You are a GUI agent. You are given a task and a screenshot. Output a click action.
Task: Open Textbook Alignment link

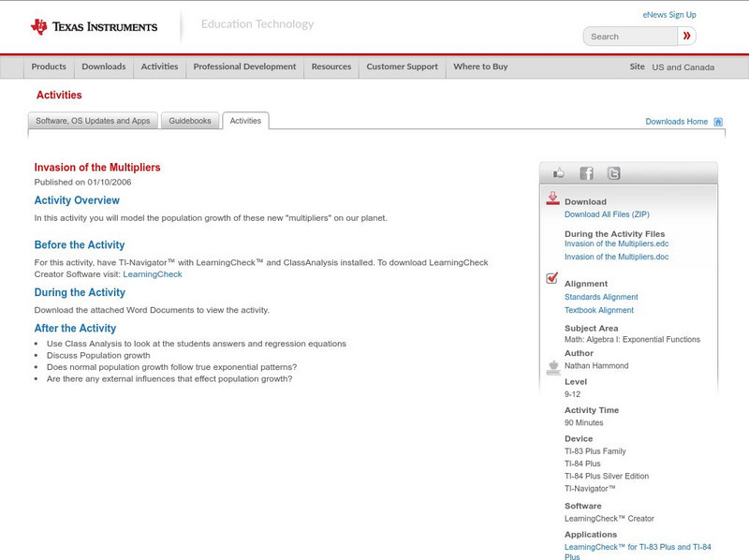599,310
